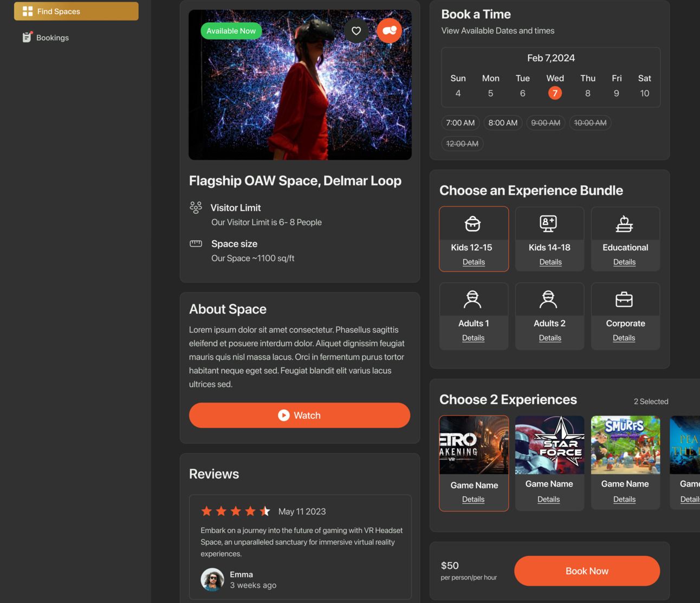This screenshot has height=603, width=700.
Task: Select Saturday 10 in the calendar
Action: 645,93
